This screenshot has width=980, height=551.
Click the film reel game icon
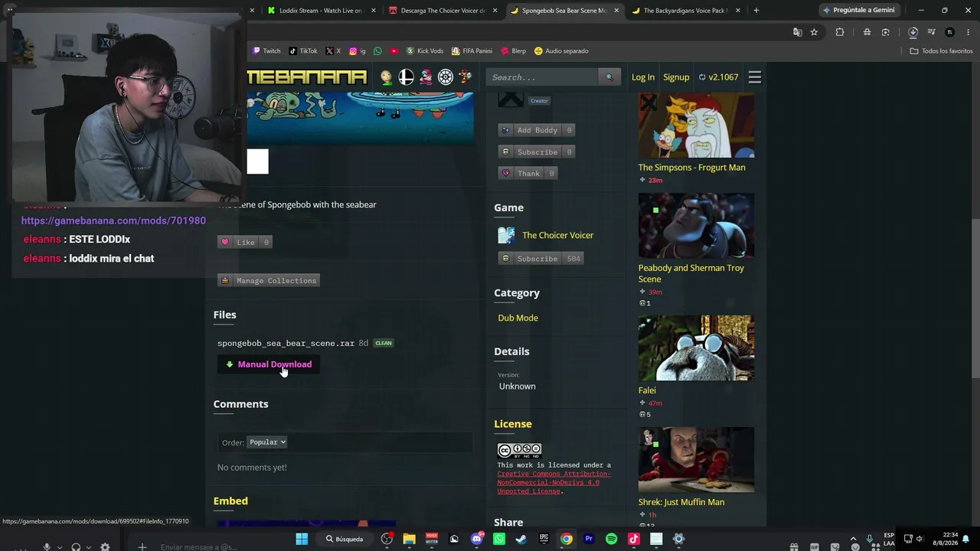pyautogui.click(x=446, y=77)
